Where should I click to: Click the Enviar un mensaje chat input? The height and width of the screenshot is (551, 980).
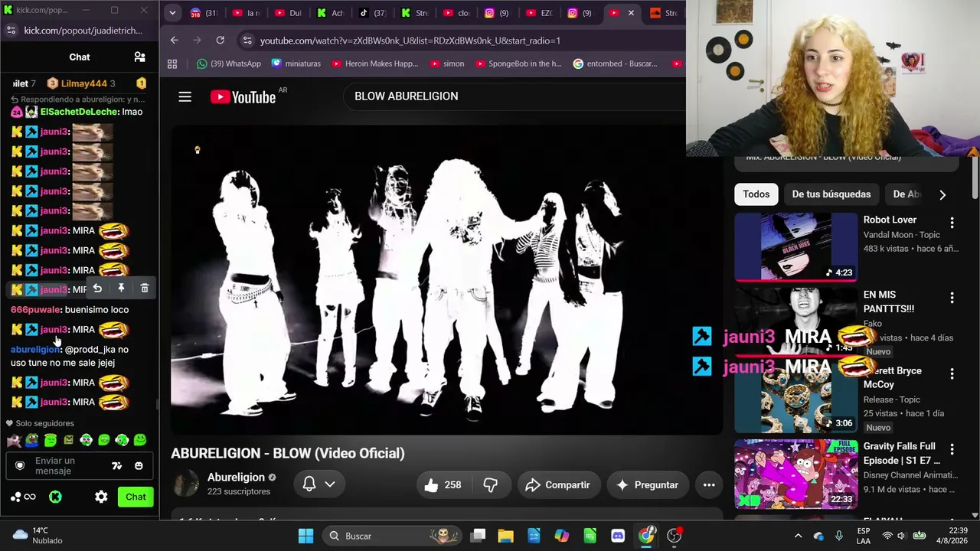click(x=80, y=465)
